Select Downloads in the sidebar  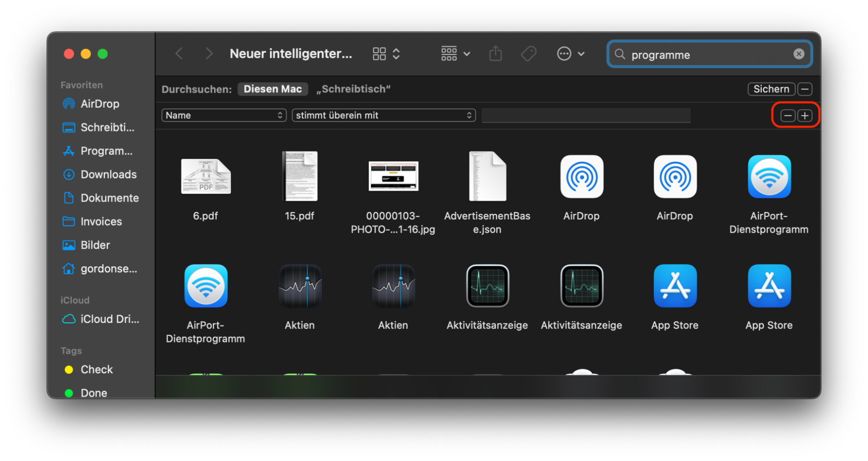[108, 174]
